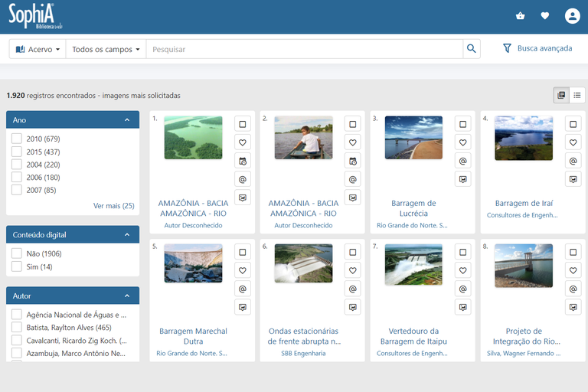Open the 'Todos os campos' field selector
588x392 pixels.
[x=106, y=49]
